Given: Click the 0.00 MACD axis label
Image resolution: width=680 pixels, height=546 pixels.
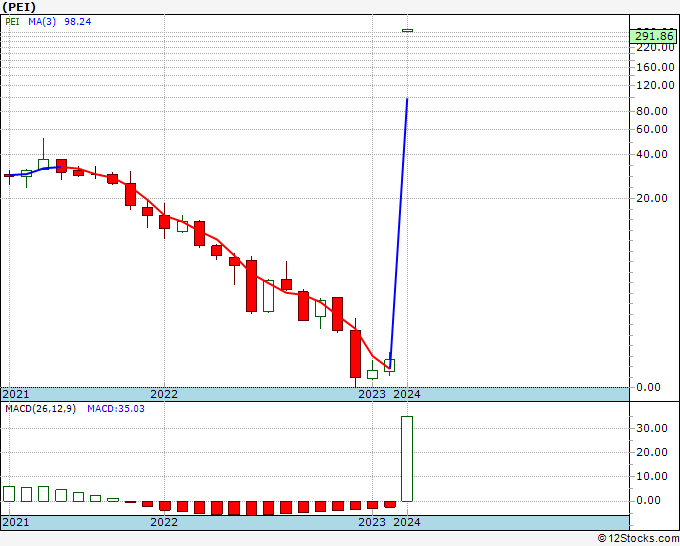Looking at the screenshot, I should 648,500.
